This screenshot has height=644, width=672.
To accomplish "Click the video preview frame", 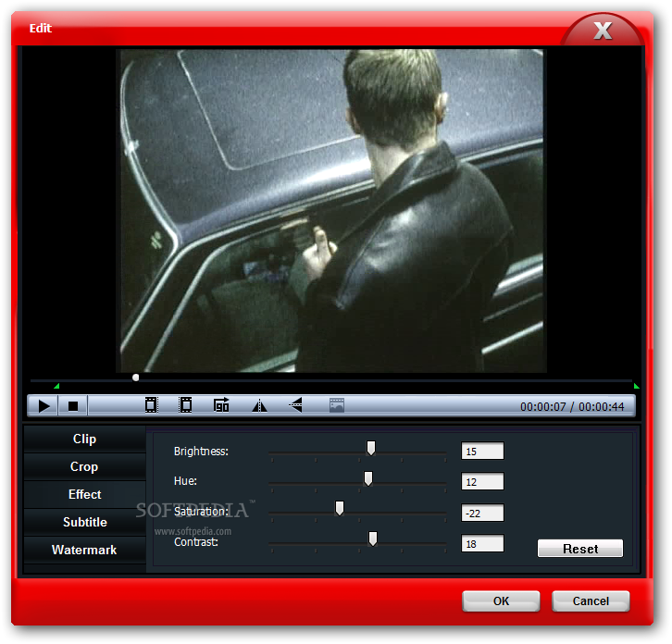I will tap(330, 210).
